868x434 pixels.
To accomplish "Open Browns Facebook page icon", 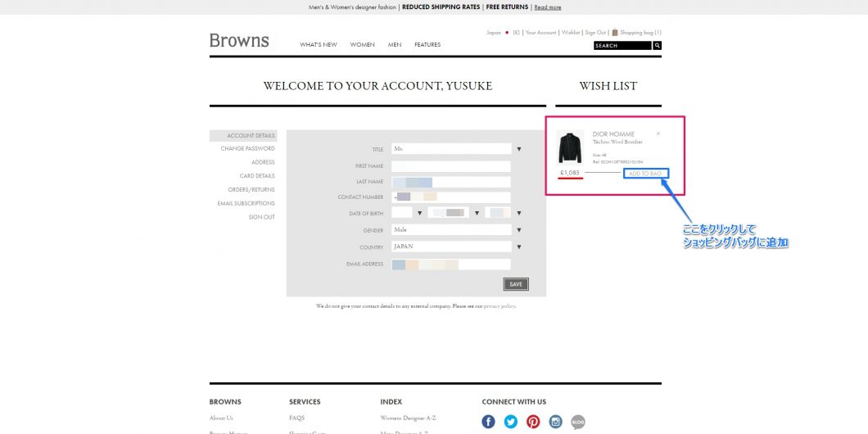I will click(488, 422).
